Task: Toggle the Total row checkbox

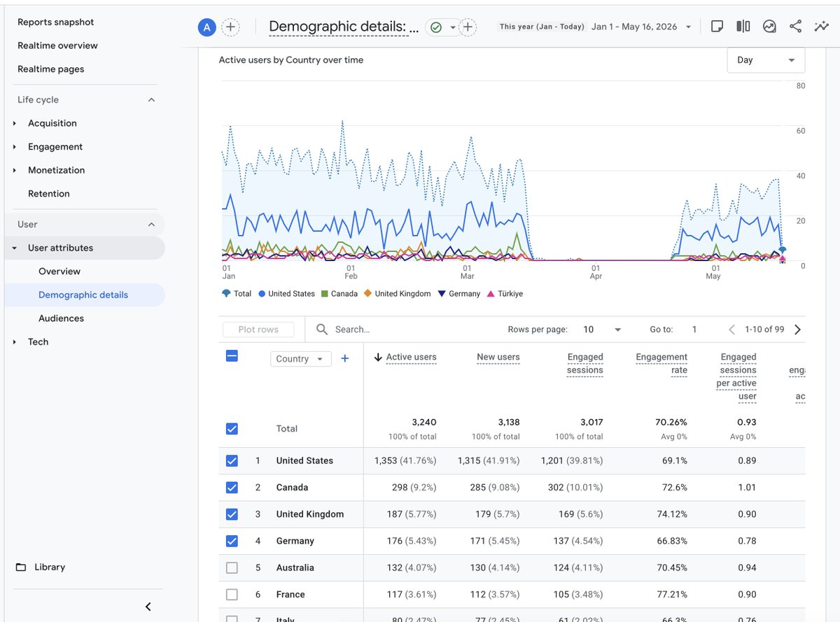Action: tap(232, 429)
